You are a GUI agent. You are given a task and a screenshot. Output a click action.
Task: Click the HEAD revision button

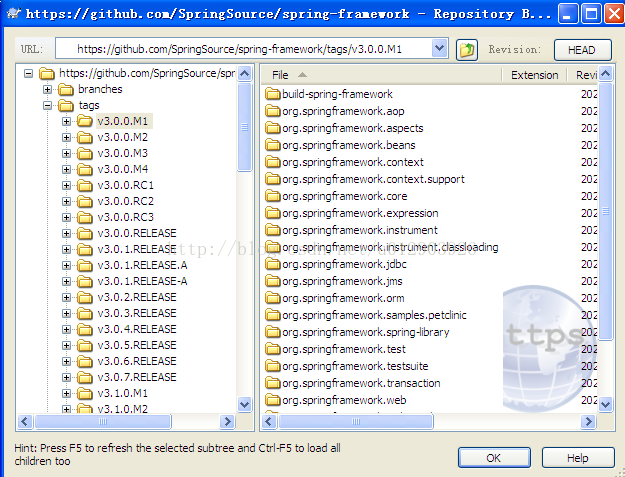(582, 50)
